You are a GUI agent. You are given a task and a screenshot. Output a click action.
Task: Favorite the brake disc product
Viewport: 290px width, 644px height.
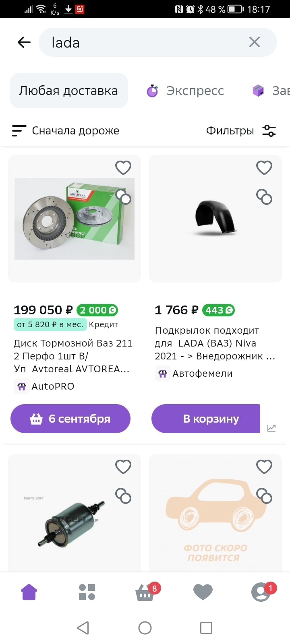coord(123,167)
